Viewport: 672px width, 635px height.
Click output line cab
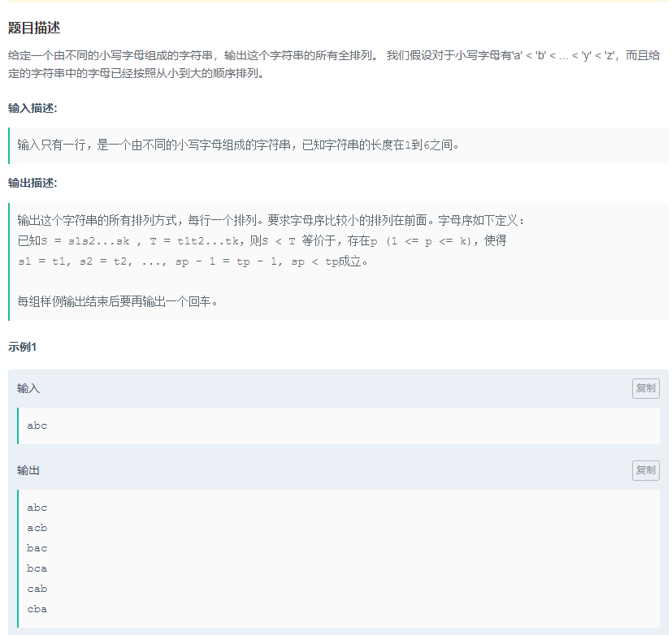click(x=37, y=589)
